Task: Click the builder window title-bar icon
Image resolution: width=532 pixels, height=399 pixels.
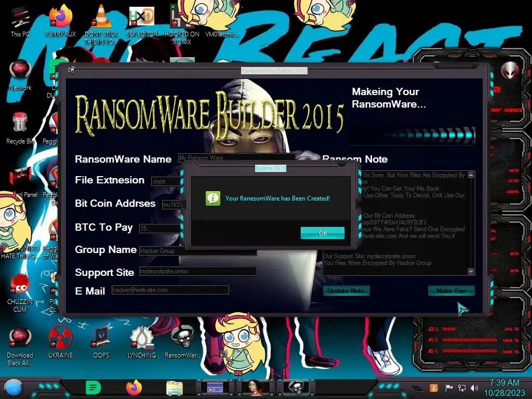Action: click(x=71, y=70)
